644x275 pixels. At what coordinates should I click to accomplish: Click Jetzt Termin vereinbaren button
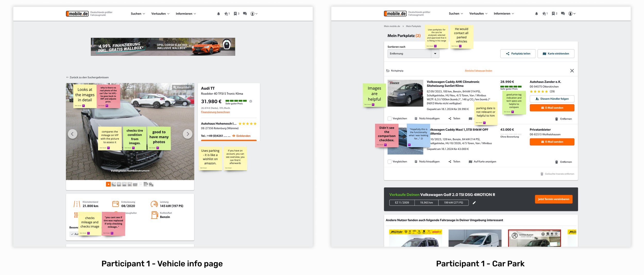pos(553,199)
